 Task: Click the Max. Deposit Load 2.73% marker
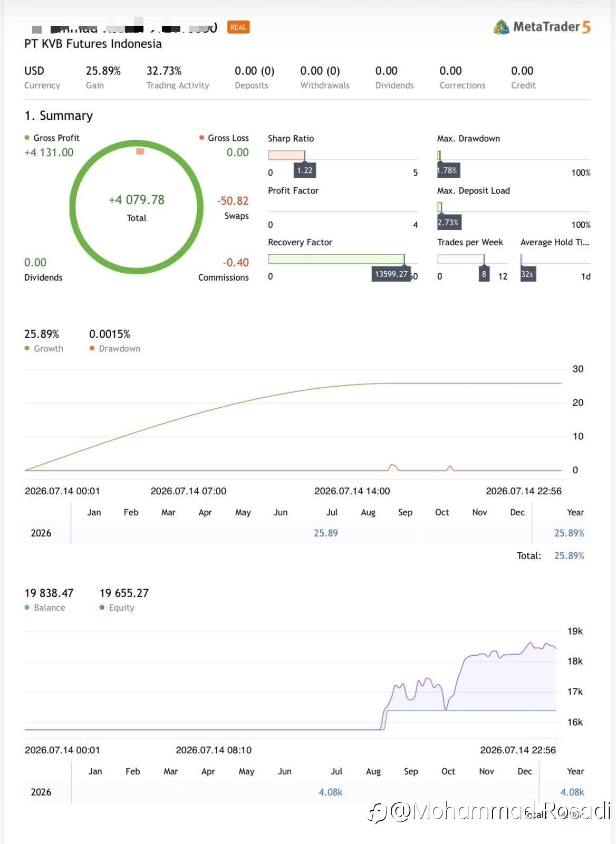tap(449, 223)
